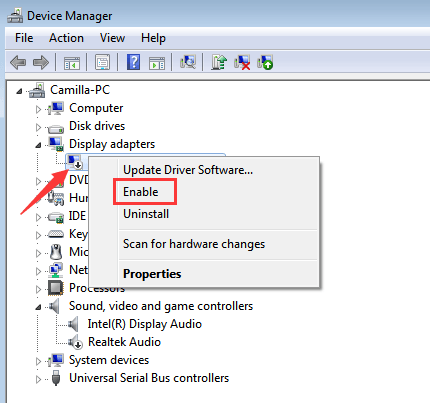
Task: Click the Enable device toolbar icon
Action: tap(265, 62)
